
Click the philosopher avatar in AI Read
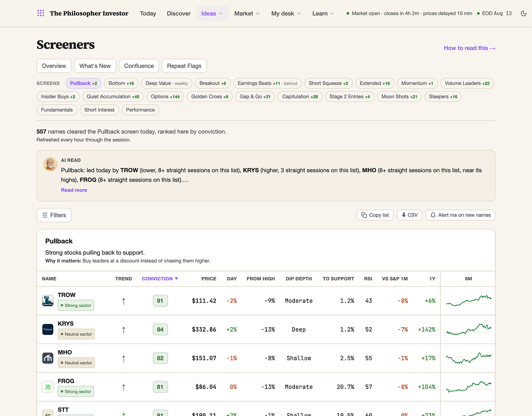pos(50,164)
